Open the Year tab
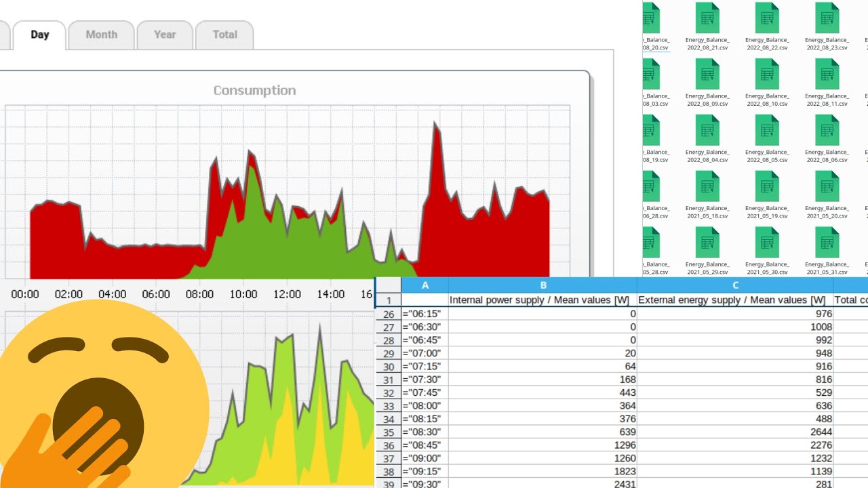Screen dimensions: 868x488 [x=165, y=35]
